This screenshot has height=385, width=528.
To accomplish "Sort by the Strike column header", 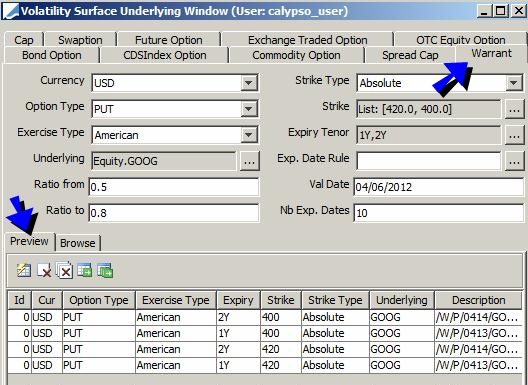I will click(281, 300).
